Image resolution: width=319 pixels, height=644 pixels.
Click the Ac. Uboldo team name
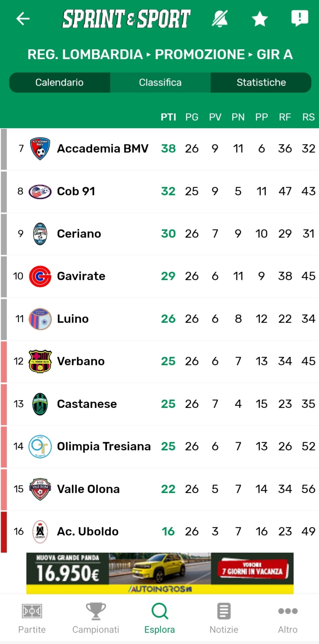[88, 532]
